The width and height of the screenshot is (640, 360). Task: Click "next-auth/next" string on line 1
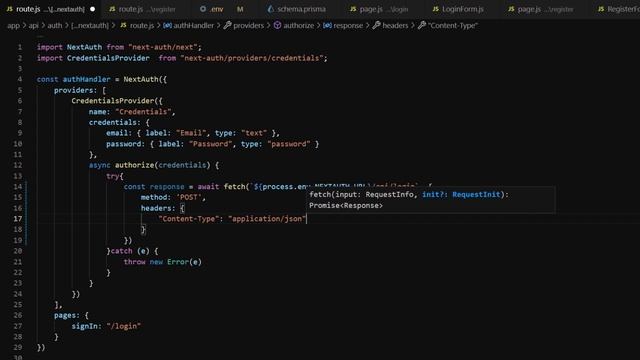pos(162,47)
